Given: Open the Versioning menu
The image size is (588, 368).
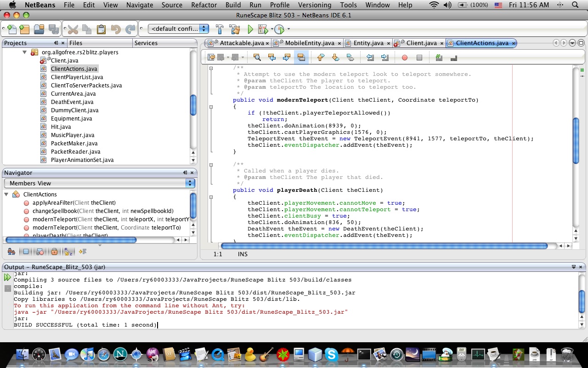Looking at the screenshot, I should pyautogui.click(x=315, y=5).
